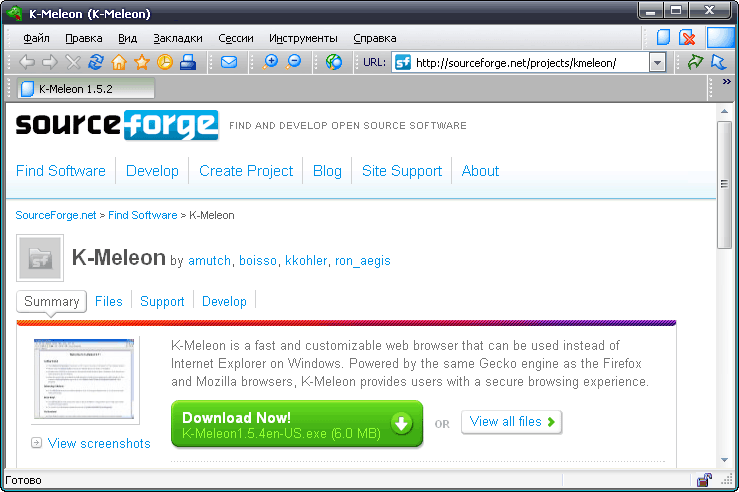Viewport: 739px width, 492px height.
Task: Click the SourceForge.net breadcrumb link
Action: [x=56, y=215]
